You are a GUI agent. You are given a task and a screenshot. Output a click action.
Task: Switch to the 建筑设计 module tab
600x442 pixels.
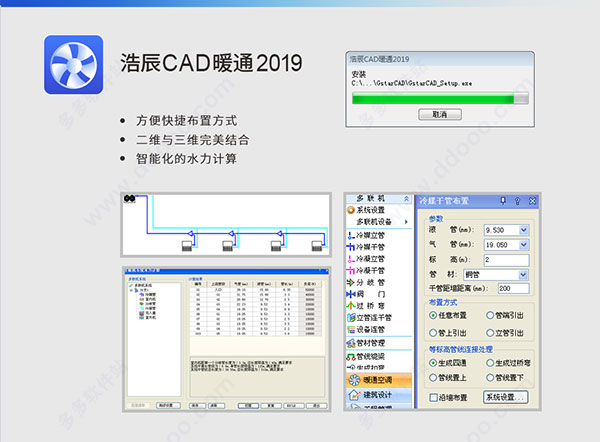[379, 395]
